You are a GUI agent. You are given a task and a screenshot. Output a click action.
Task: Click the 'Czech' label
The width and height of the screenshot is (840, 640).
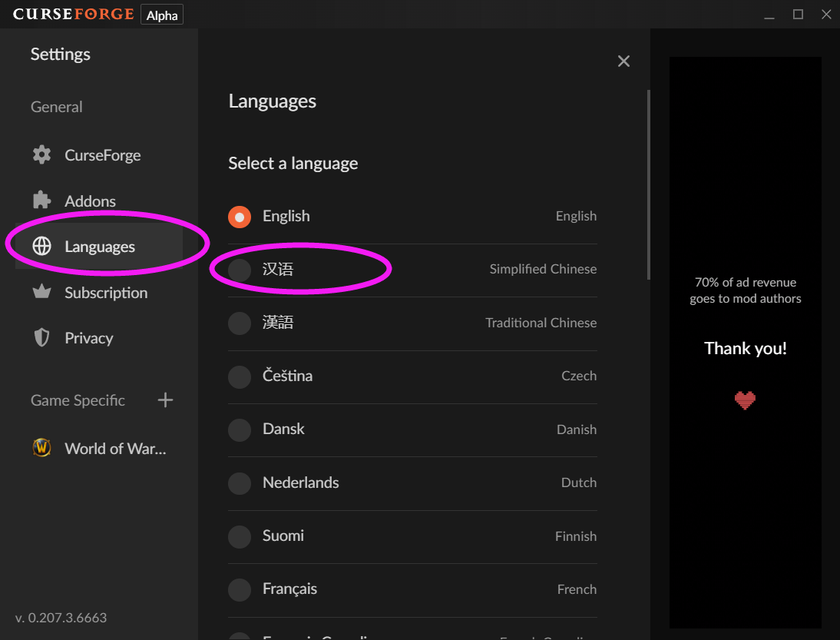579,376
